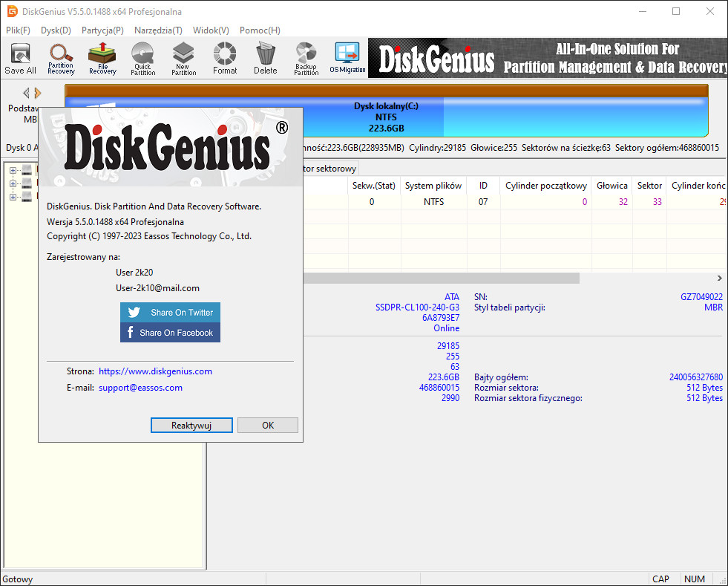This screenshot has width=728, height=586.
Task: Expand the second disk tree node
Action: click(13, 183)
